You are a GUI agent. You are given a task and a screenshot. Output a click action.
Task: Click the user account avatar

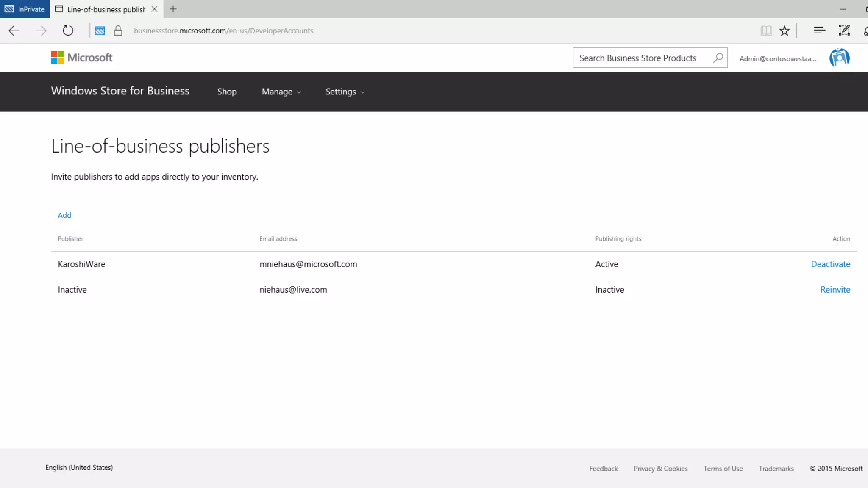839,58
